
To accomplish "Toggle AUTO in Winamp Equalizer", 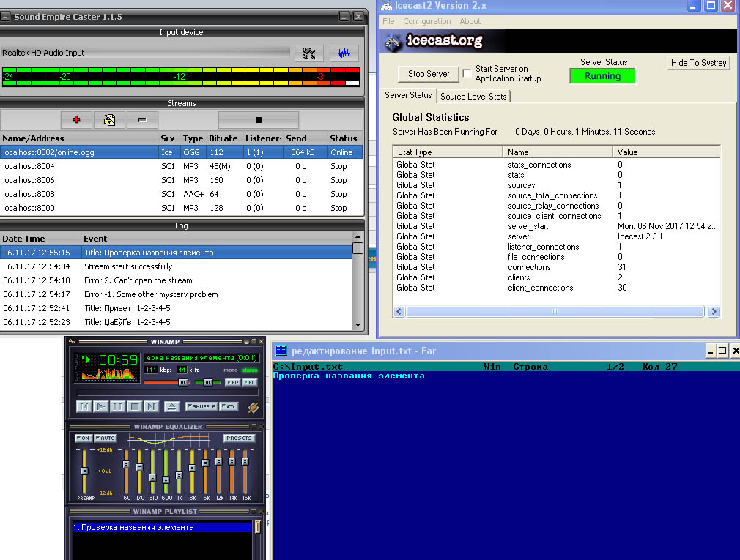I will [x=106, y=438].
